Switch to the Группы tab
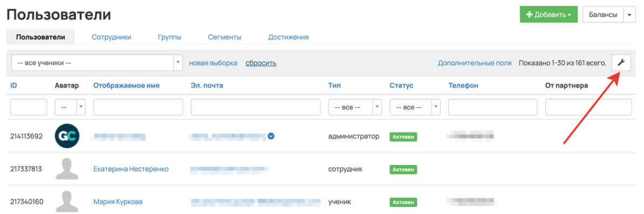The height and width of the screenshot is (214, 644). (x=170, y=37)
